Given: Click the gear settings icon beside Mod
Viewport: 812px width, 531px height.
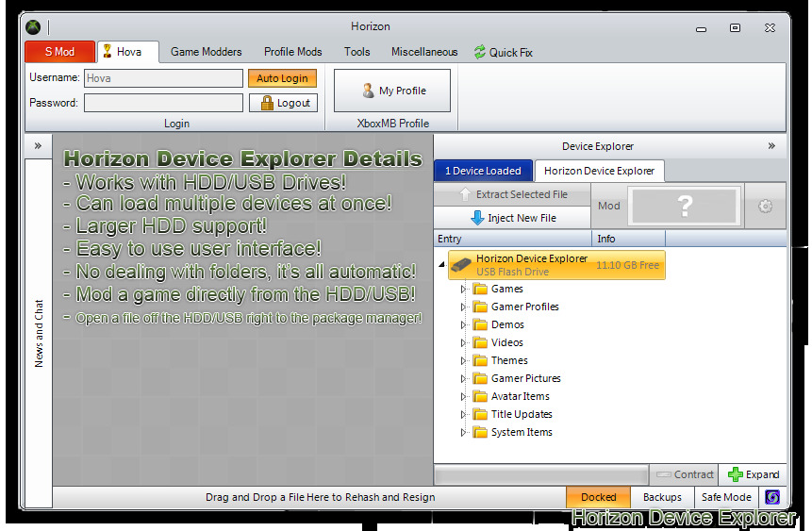Looking at the screenshot, I should click(x=765, y=206).
